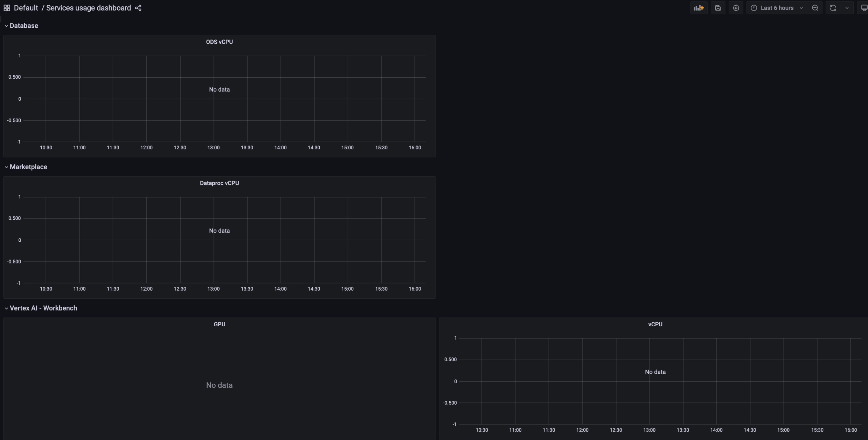Open the time range picker chevron

pos(801,8)
